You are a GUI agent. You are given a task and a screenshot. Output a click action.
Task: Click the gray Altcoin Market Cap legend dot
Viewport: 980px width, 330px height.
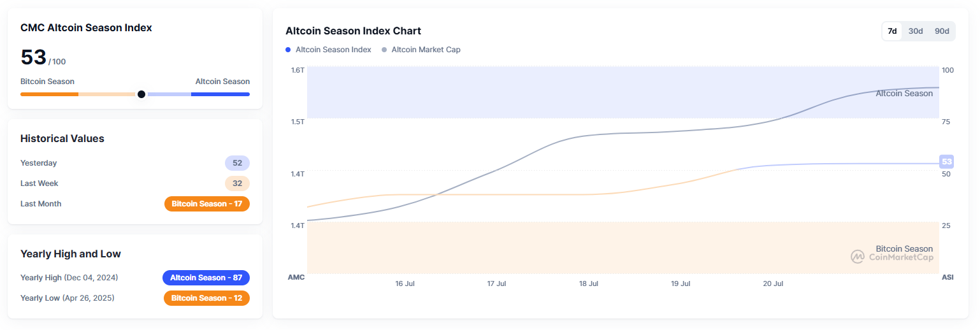(x=384, y=50)
